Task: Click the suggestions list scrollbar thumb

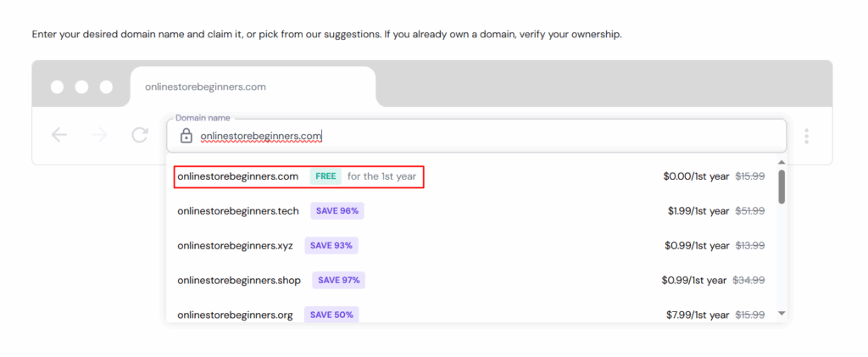Action: [782, 187]
